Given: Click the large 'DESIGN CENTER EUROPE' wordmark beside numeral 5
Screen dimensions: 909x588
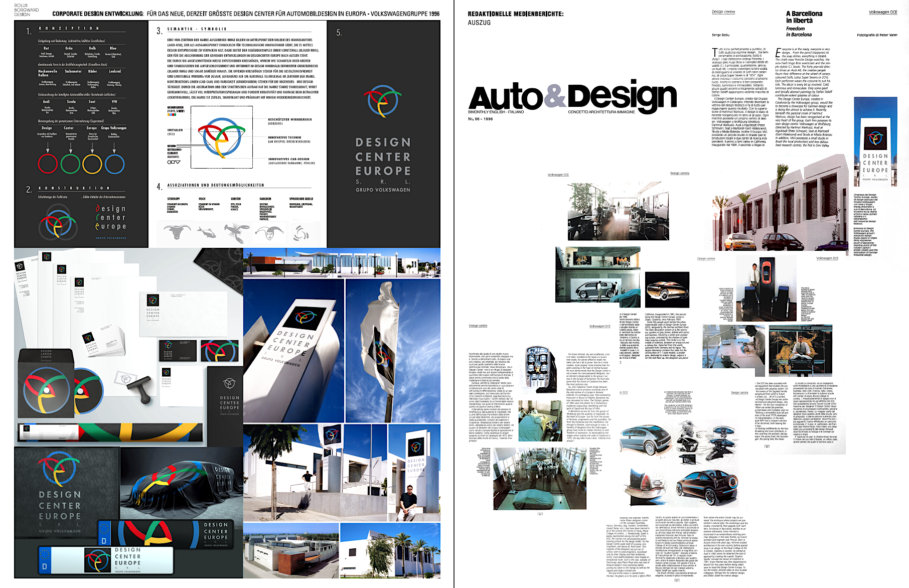Looking at the screenshot, I should [x=383, y=157].
